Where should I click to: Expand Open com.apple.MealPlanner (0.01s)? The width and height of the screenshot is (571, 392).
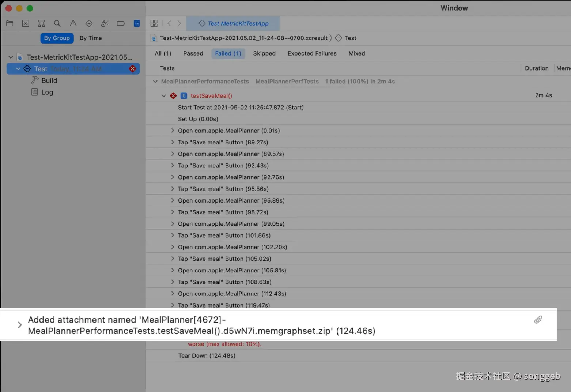173,131
